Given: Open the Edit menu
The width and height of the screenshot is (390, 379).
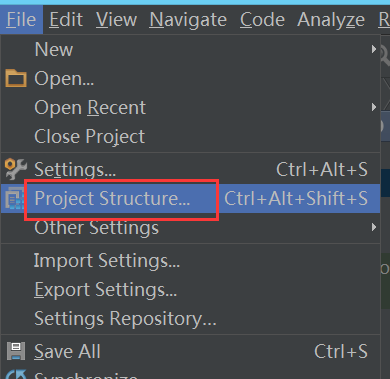Looking at the screenshot, I should [x=66, y=20].
